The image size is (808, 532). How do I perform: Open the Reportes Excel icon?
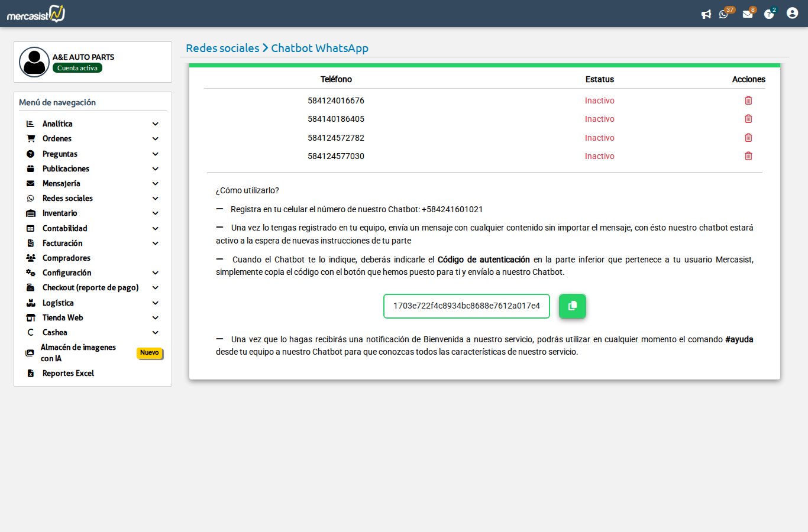pos(30,373)
